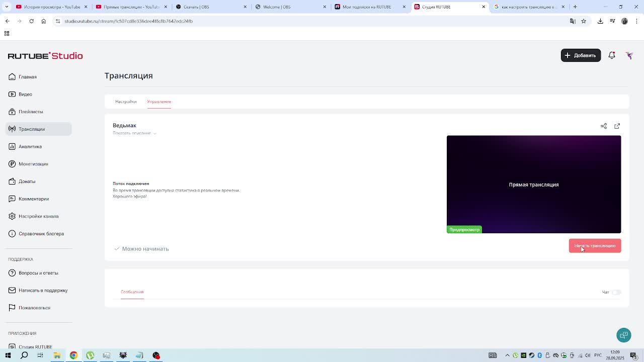Open the browser downloads icon
This screenshot has height=362, width=644.
click(x=600, y=21)
